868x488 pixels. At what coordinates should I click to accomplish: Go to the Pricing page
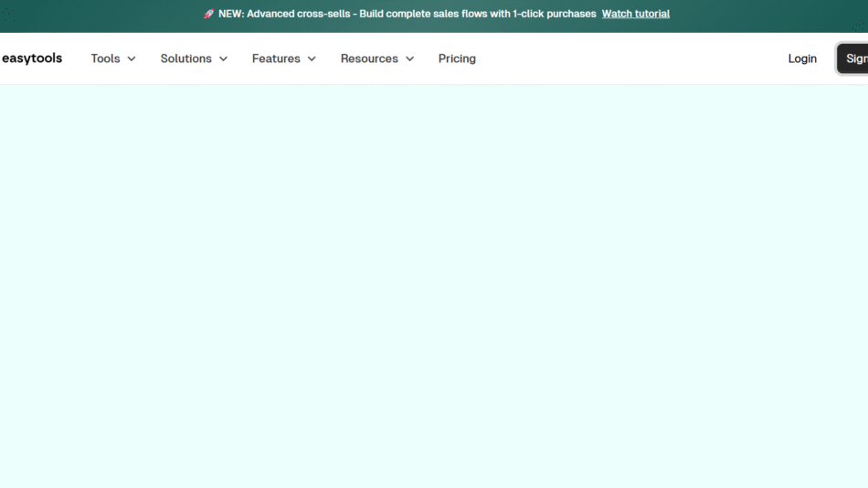(457, 58)
